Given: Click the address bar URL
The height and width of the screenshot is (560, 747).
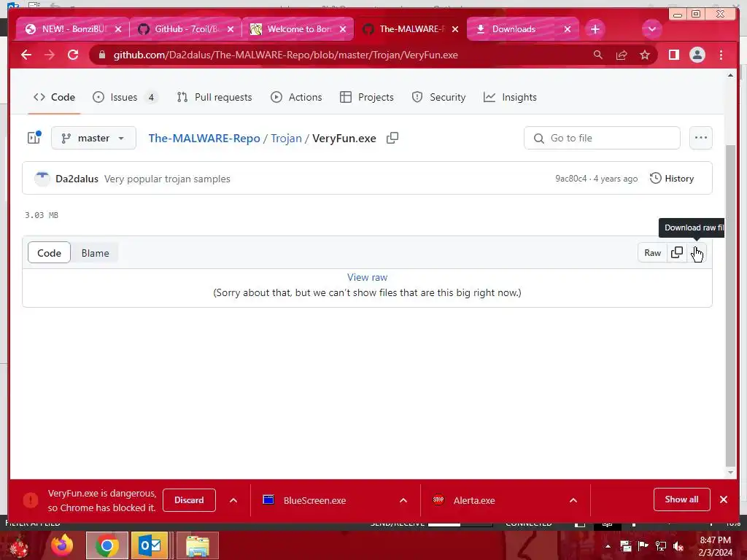Looking at the screenshot, I should tap(285, 55).
